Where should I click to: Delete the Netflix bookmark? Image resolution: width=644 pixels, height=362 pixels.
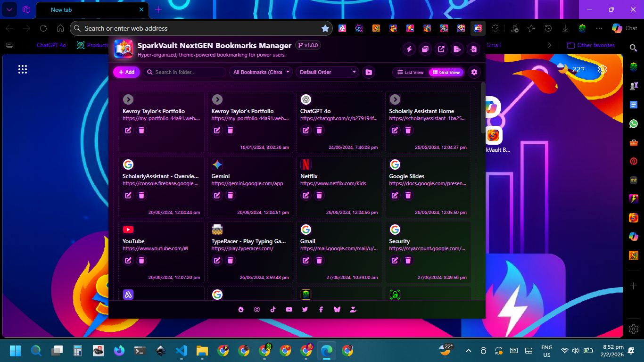[319, 195]
